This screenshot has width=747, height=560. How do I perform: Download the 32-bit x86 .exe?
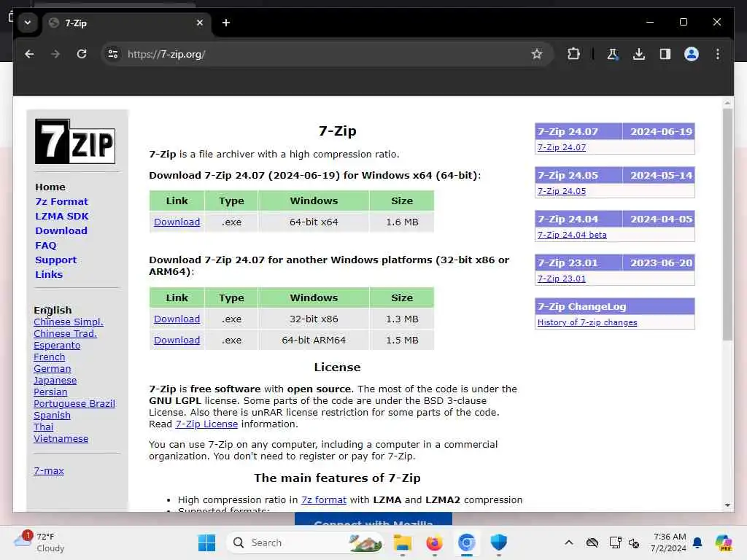(x=177, y=319)
